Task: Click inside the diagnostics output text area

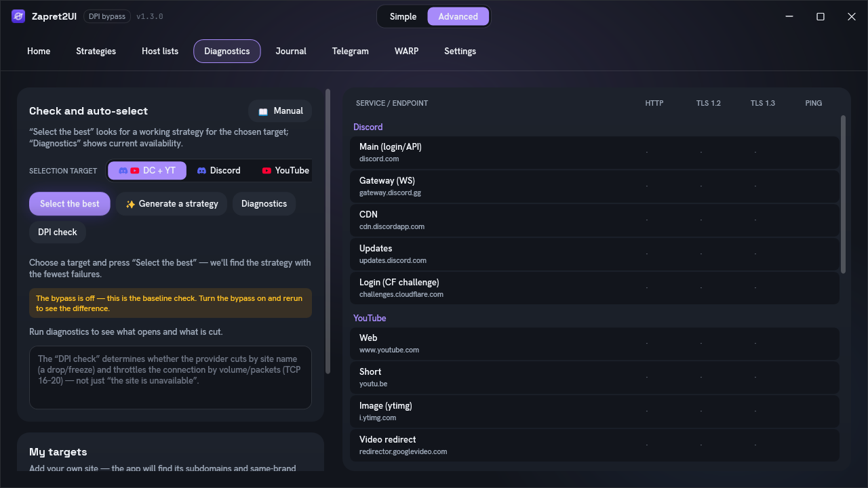Action: (170, 378)
